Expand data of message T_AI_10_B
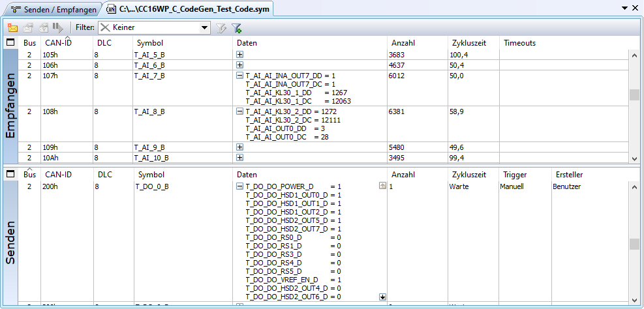 point(240,158)
